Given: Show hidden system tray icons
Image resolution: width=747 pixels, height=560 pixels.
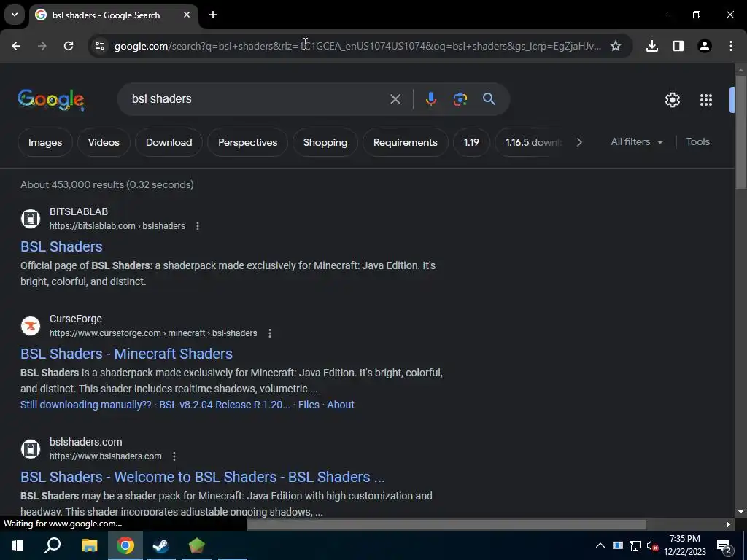Looking at the screenshot, I should pos(600,545).
